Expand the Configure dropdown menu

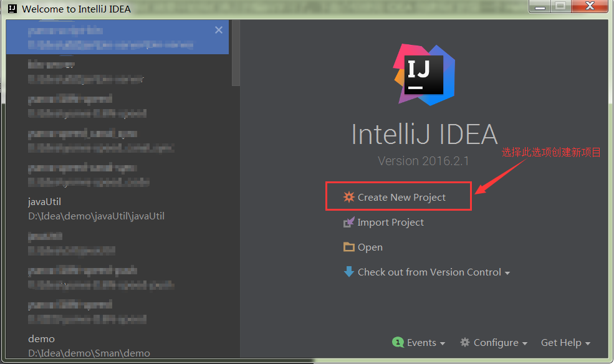point(525,343)
